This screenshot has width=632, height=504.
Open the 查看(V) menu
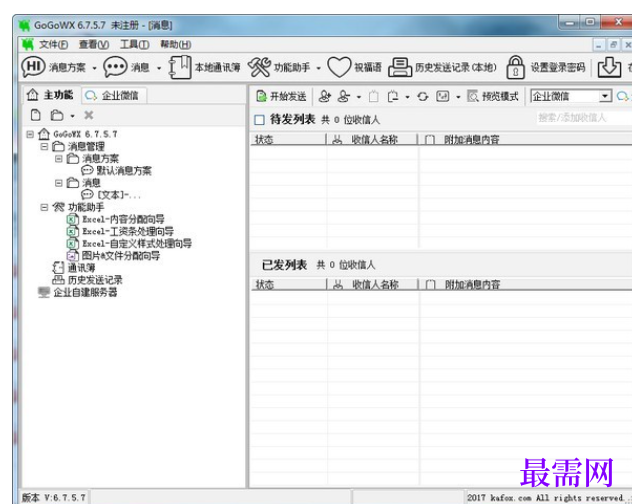(94, 44)
